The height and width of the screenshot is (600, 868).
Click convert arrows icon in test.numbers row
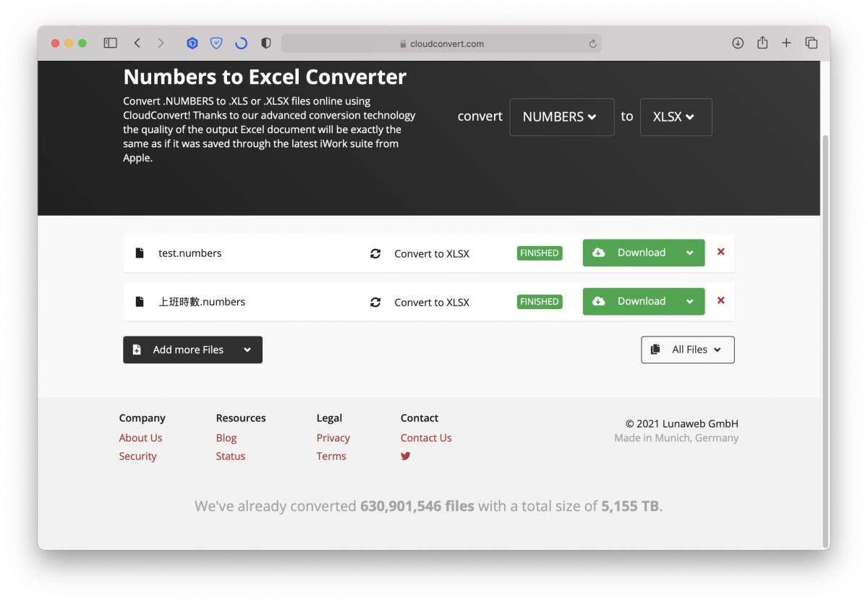375,253
